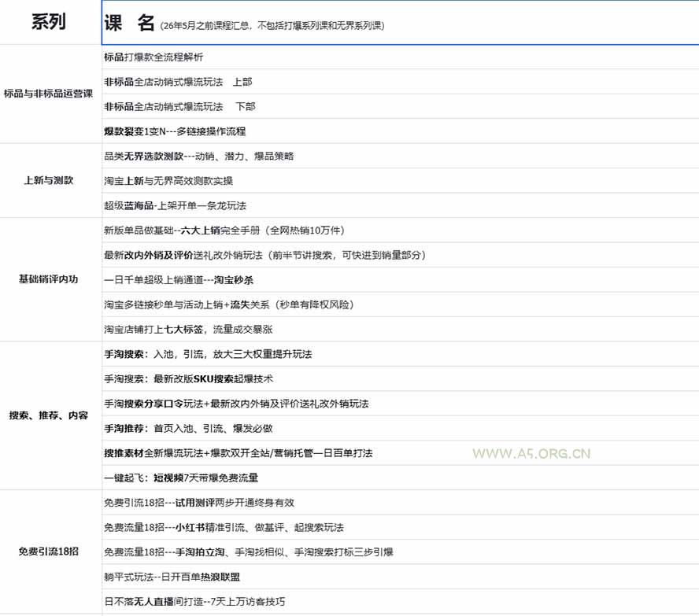Click the row 搜推素材全新爆流玩法+爆款双开全站
699x616 pixels.
click(401, 453)
